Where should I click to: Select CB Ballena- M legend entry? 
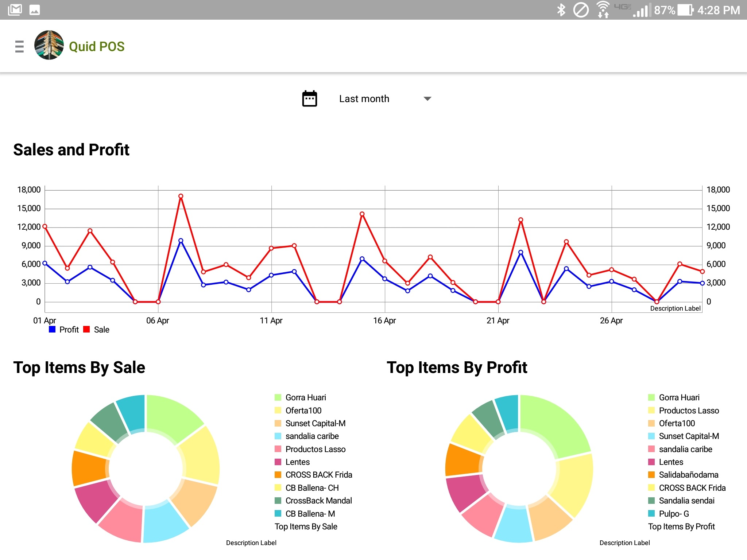click(310, 514)
